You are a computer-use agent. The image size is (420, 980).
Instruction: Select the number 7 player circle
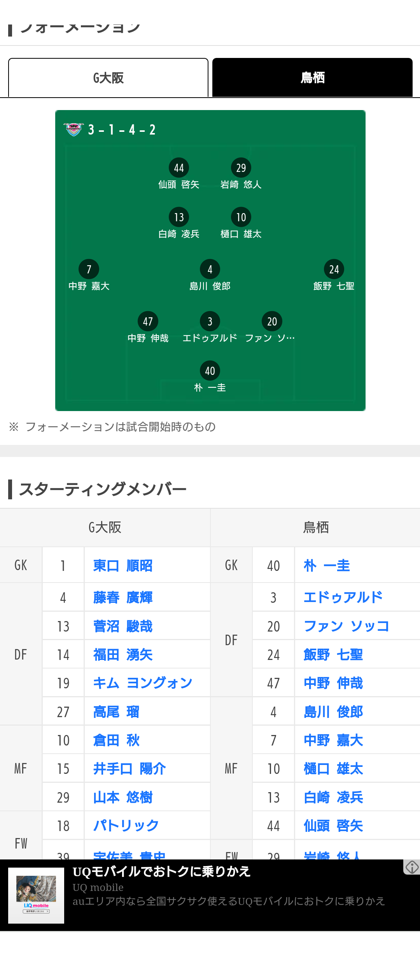pyautogui.click(x=89, y=269)
